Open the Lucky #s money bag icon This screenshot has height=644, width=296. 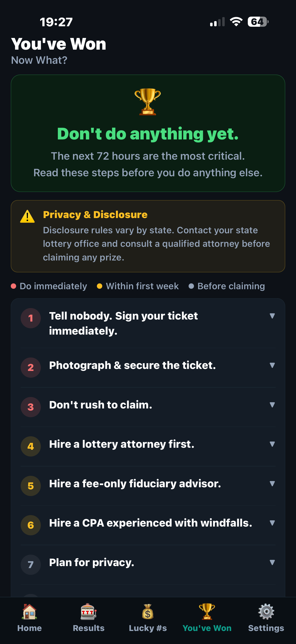pyautogui.click(x=148, y=611)
